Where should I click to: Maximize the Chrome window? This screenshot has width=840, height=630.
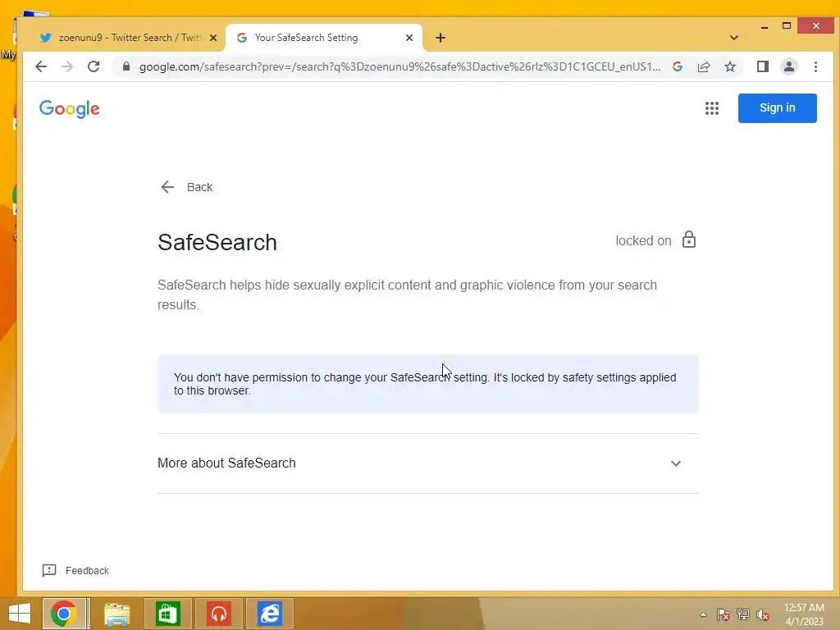pos(787,25)
